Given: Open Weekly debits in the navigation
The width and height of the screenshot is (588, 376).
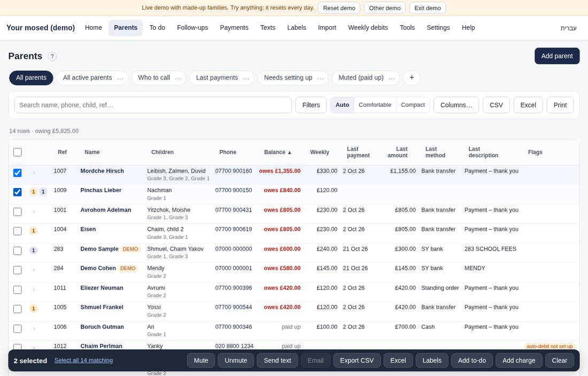Looking at the screenshot, I should click(x=368, y=28).
